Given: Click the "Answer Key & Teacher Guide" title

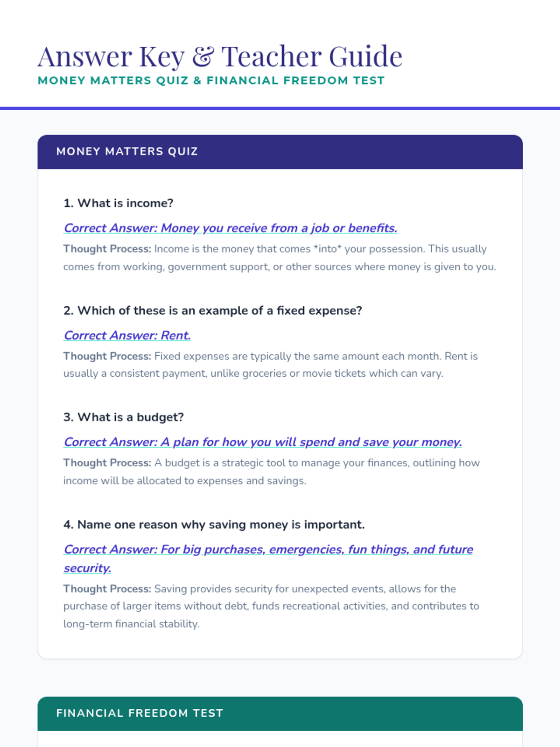Looking at the screenshot, I should pos(219,56).
